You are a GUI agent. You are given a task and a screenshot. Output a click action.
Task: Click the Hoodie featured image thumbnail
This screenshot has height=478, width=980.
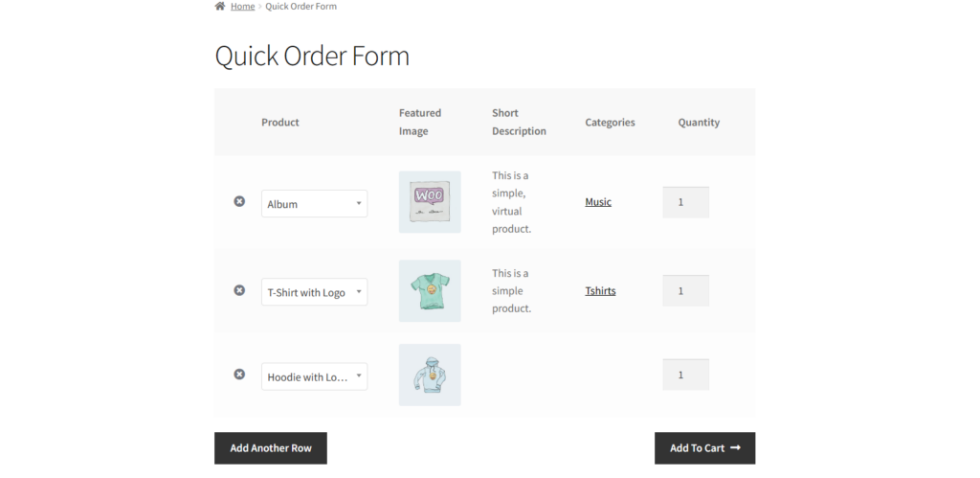click(x=430, y=375)
